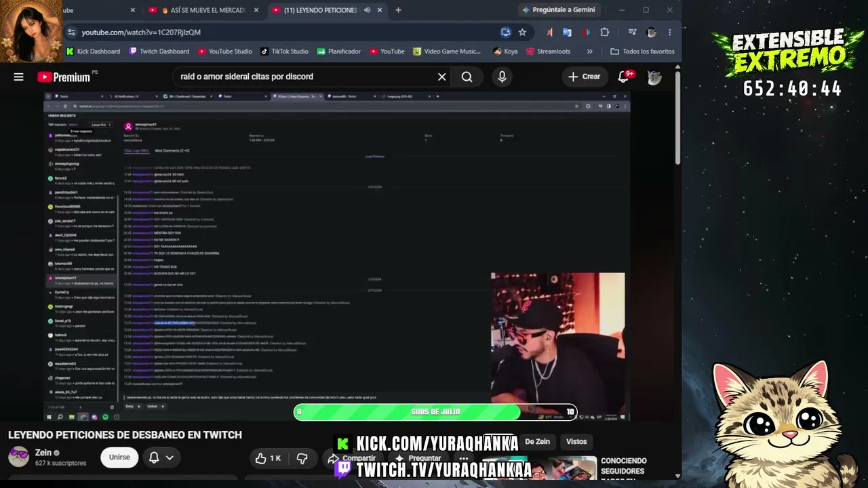868x488 pixels.
Task: Open the Google Translate extension icon
Action: [x=567, y=32]
